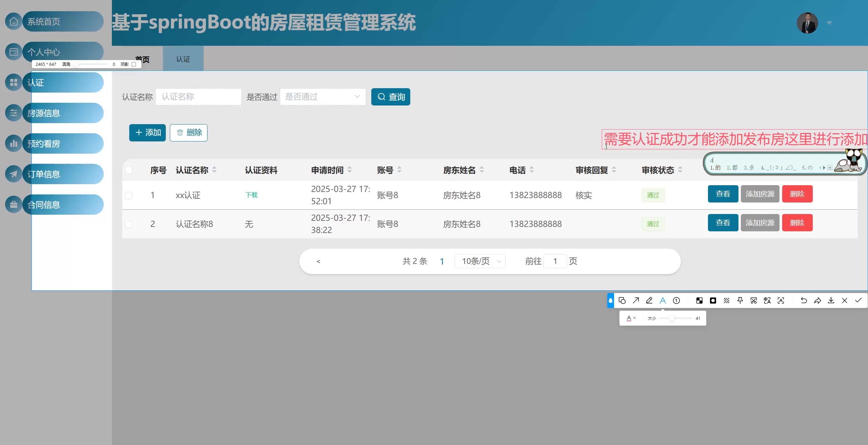Open the 是否通过 dropdown filter
This screenshot has height=445, width=868.
pyautogui.click(x=322, y=97)
